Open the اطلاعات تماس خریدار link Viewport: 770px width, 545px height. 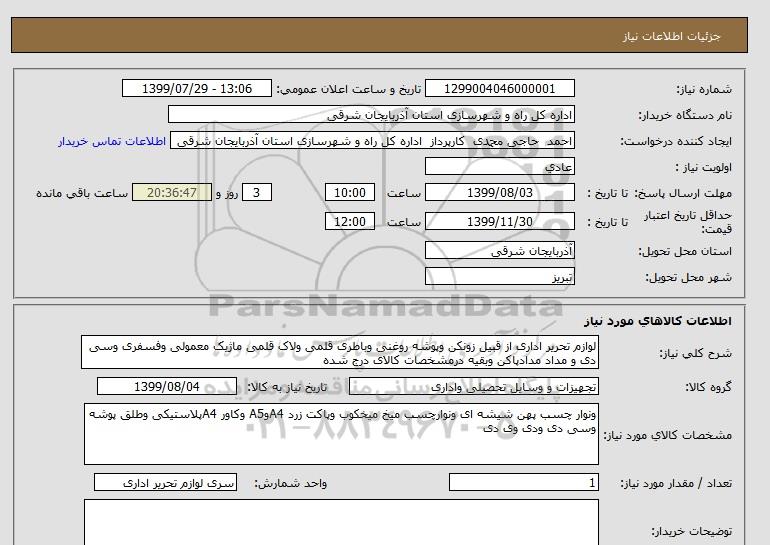(x=112, y=141)
